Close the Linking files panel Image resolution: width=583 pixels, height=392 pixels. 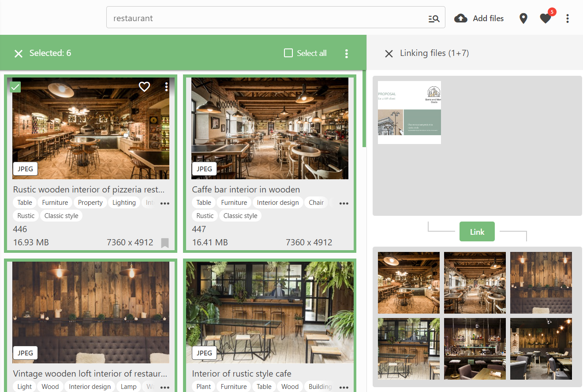(x=389, y=54)
